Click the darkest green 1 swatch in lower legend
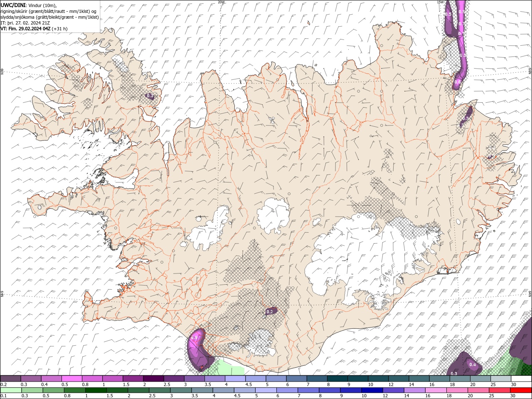Screen dimensions: 532x399 (x=95, y=390)
